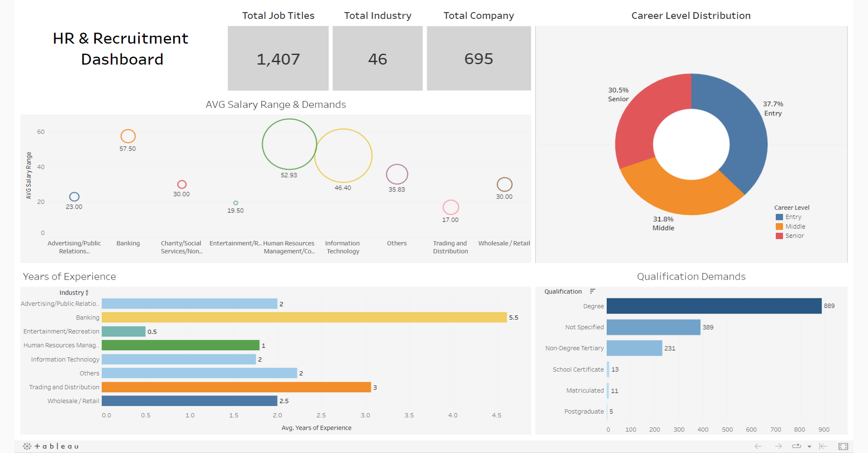This screenshot has width=868, height=453.
Task: Click the Replay animation icon
Action: 796,446
